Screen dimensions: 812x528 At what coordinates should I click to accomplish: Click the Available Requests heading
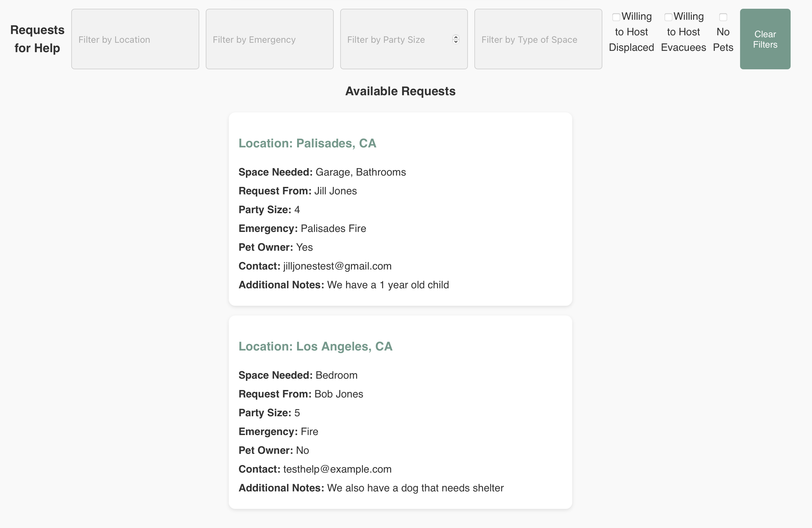click(x=400, y=91)
